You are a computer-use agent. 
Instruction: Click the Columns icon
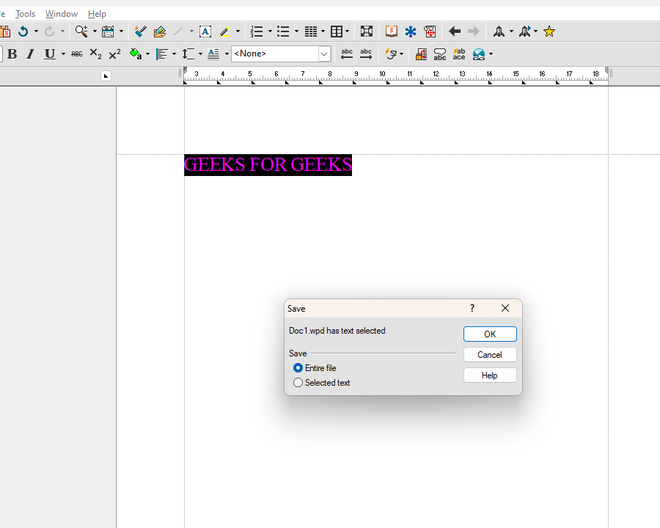point(311,32)
